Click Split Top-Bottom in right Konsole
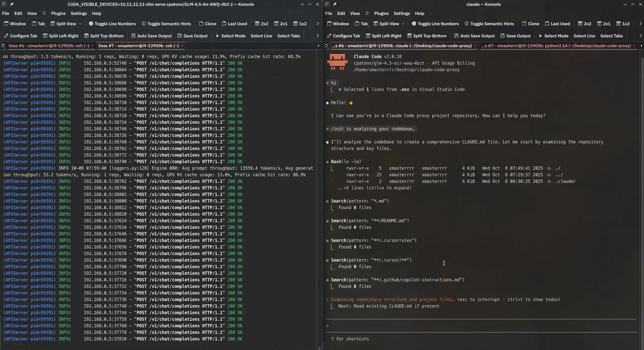This screenshot has height=350, width=644. point(427,36)
